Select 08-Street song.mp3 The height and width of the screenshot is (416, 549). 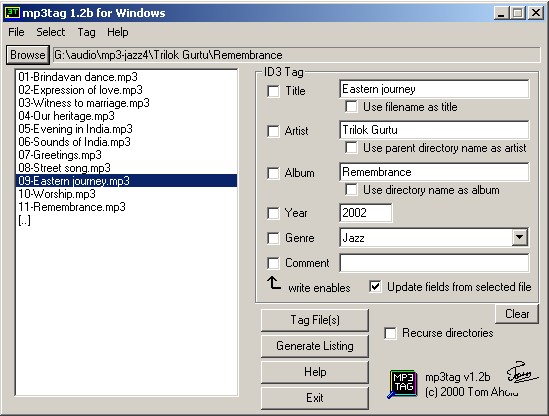[126, 168]
